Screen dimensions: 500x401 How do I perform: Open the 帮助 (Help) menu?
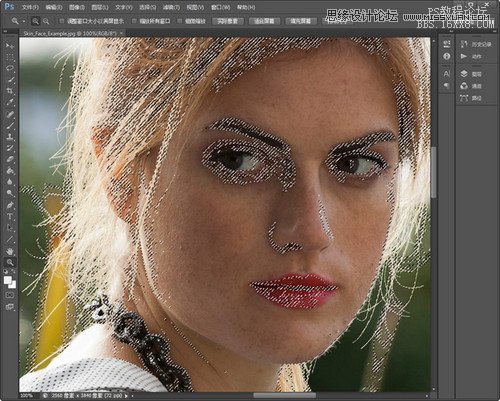pyautogui.click(x=246, y=7)
